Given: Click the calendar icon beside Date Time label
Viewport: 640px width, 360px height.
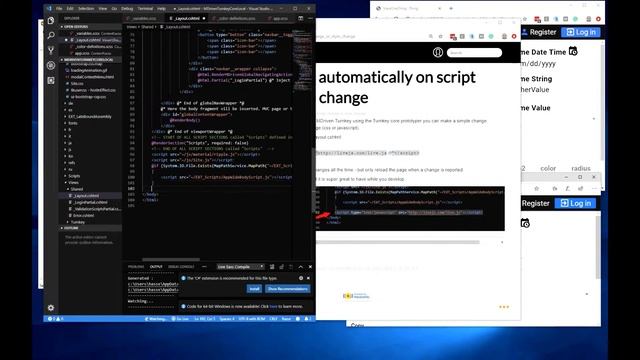Looking at the screenshot, I should tap(573, 51).
